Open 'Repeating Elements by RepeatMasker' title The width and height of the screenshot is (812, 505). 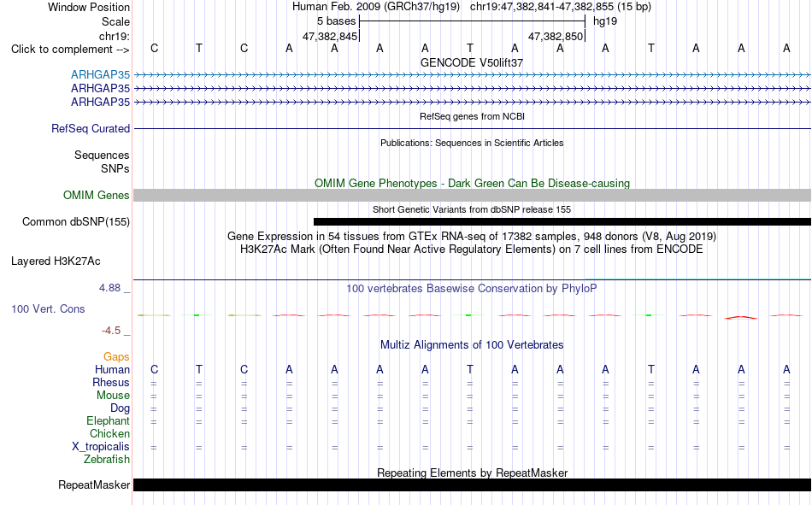pyautogui.click(x=472, y=473)
